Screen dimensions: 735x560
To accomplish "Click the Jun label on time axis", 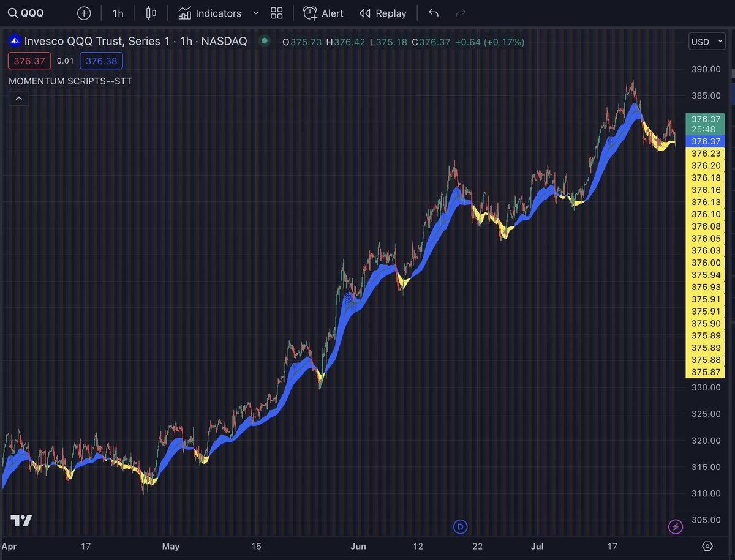I will click(x=358, y=546).
